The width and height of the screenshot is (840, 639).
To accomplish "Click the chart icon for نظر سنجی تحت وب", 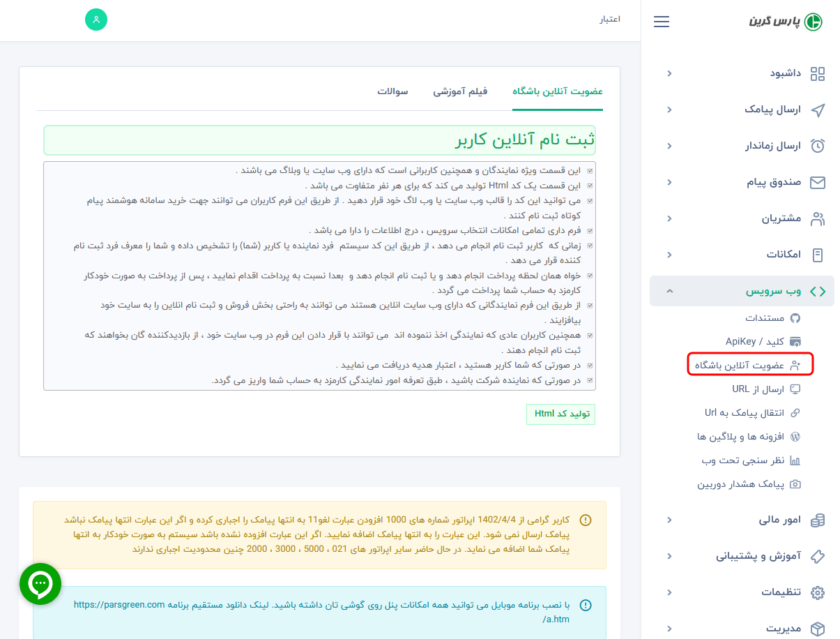I will click(x=797, y=460).
